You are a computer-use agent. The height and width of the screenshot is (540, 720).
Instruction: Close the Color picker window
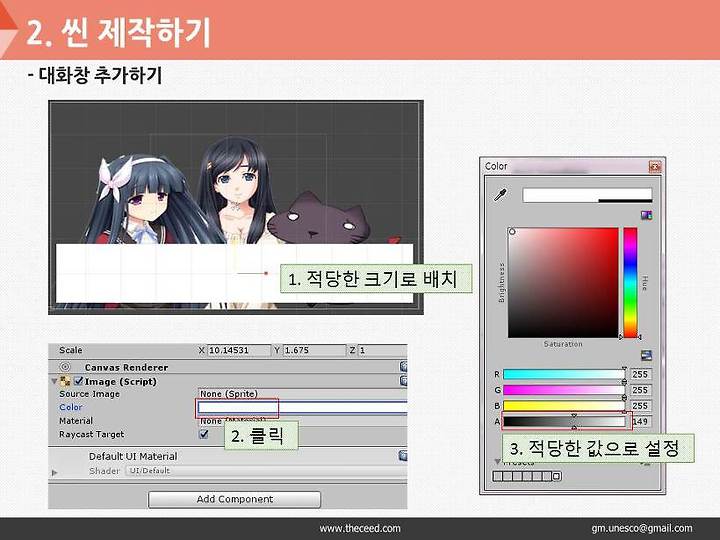pyautogui.click(x=655, y=166)
